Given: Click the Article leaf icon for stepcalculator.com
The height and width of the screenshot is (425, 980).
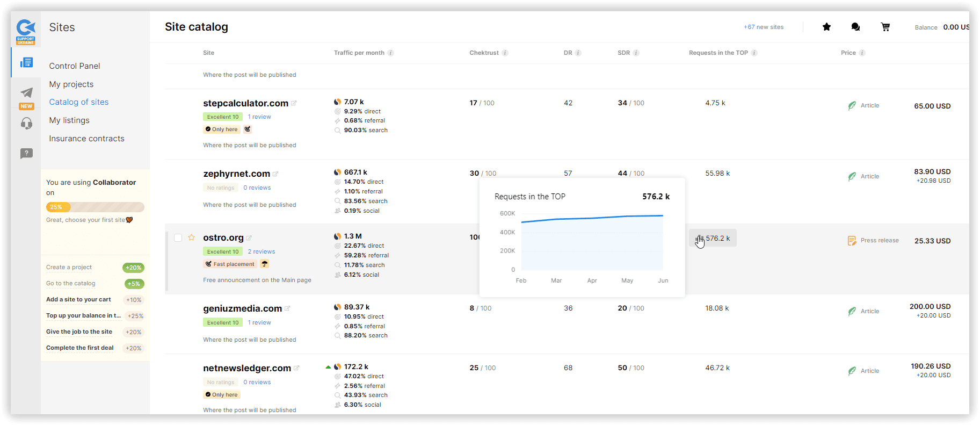Looking at the screenshot, I should click(x=852, y=105).
